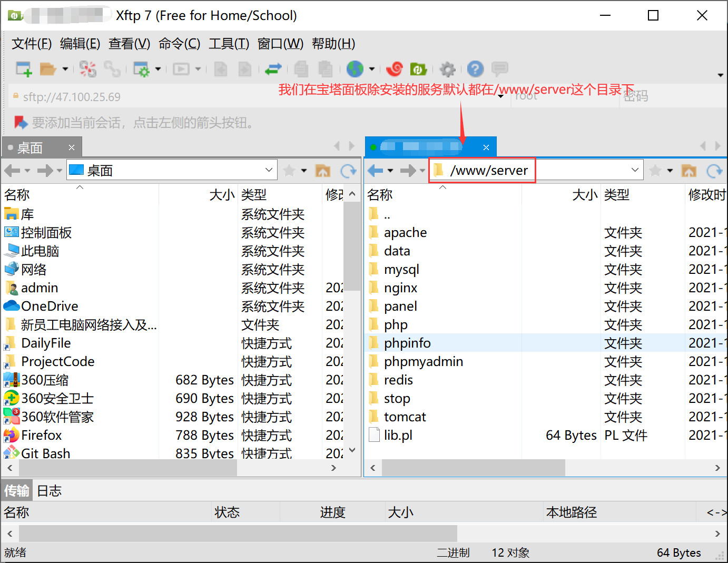Click the globe encoding icon
This screenshot has width=728, height=563.
point(355,69)
